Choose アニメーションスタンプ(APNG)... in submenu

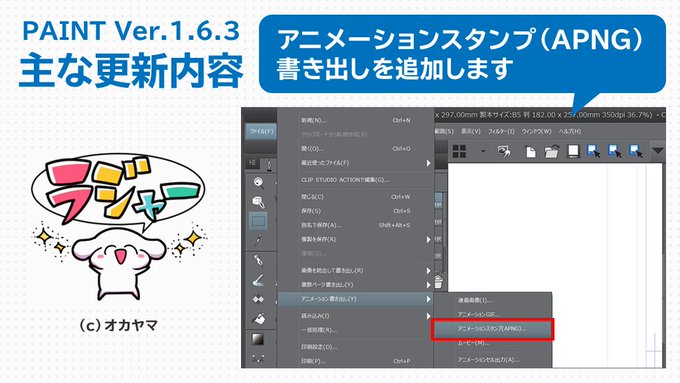pyautogui.click(x=493, y=329)
